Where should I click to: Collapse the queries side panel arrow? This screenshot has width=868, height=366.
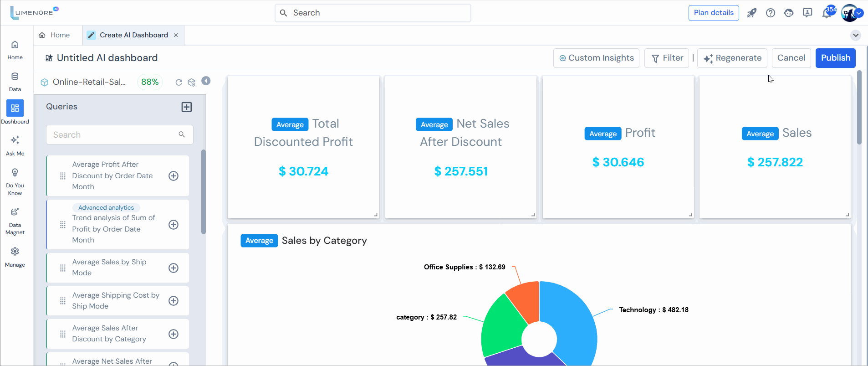point(206,81)
